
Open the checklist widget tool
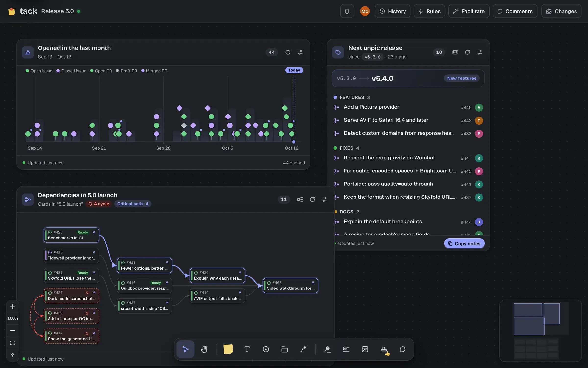point(346,349)
